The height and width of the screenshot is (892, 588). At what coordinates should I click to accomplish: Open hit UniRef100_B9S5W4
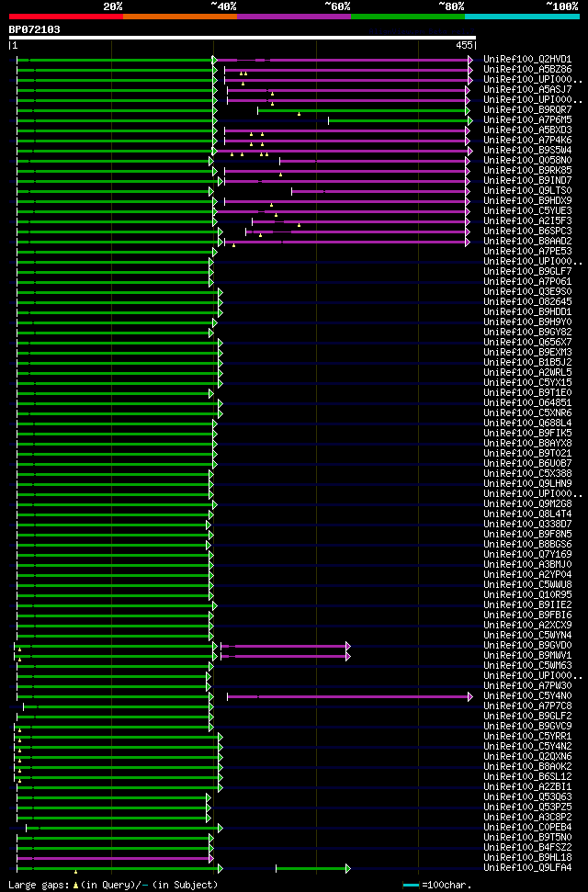coord(527,150)
